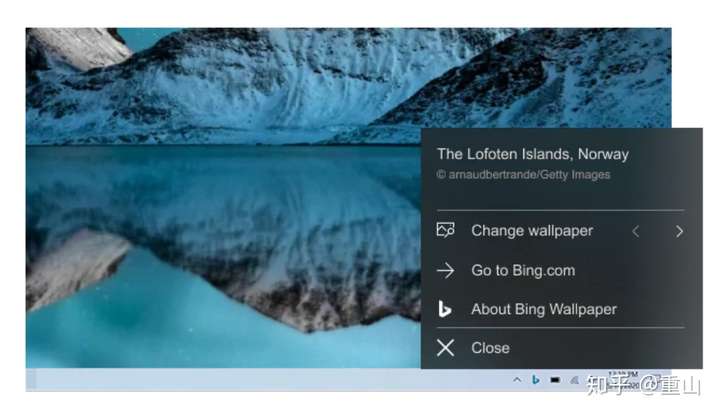Click the picture icon beside Change wallpaper

[x=445, y=230]
